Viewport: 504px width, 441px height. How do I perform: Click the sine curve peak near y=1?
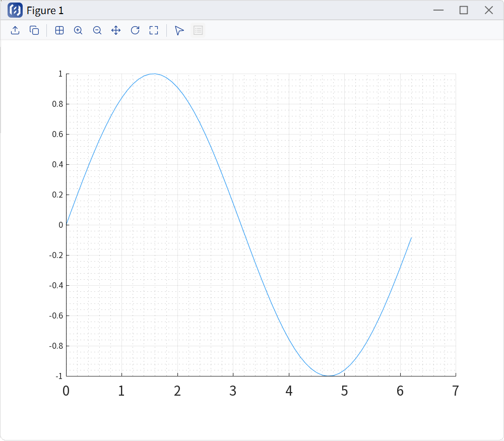pos(154,74)
